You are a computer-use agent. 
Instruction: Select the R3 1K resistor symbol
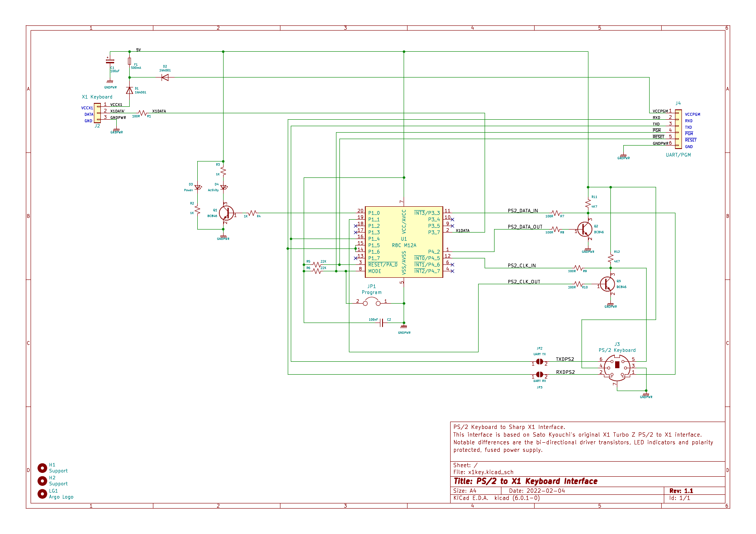coord(223,171)
